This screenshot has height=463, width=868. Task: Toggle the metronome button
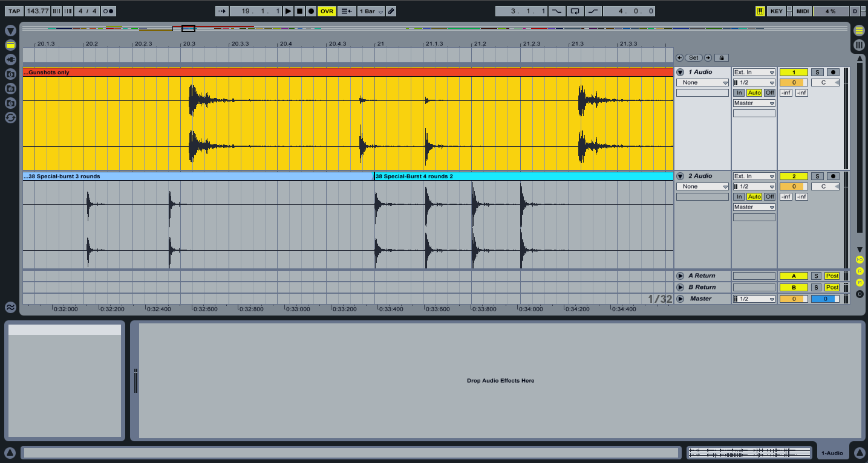point(108,11)
